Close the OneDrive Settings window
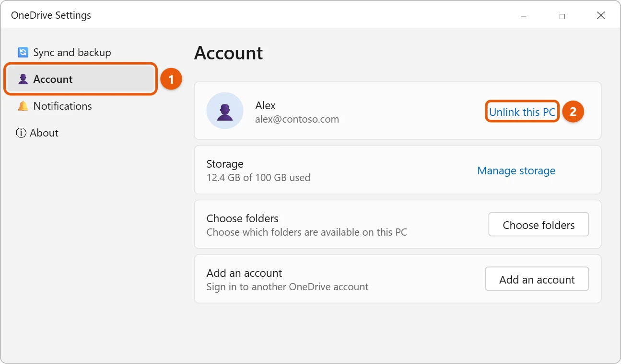The width and height of the screenshot is (621, 364). click(x=601, y=16)
